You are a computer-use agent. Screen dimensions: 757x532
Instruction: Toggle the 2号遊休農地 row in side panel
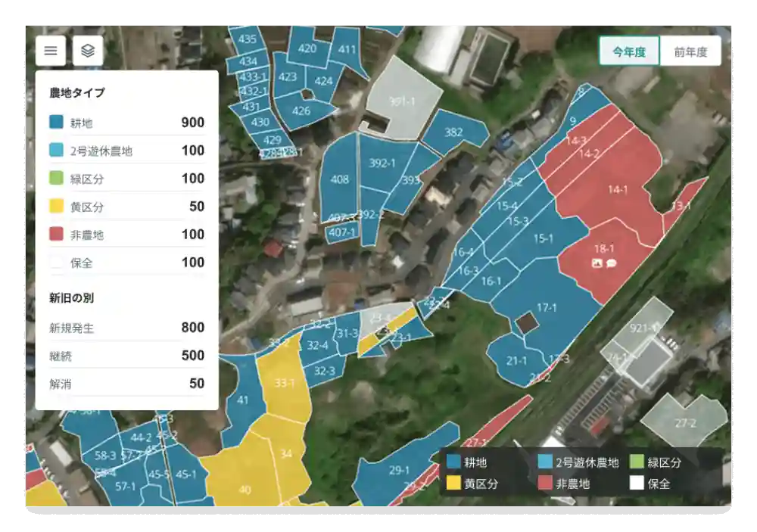point(126,151)
